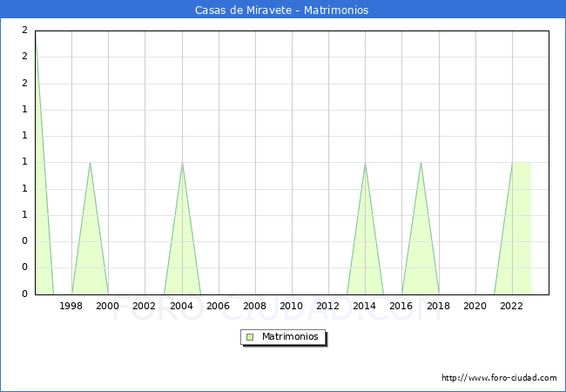
Task: Select the 2018 x-axis label
Action: pyautogui.click(x=438, y=306)
